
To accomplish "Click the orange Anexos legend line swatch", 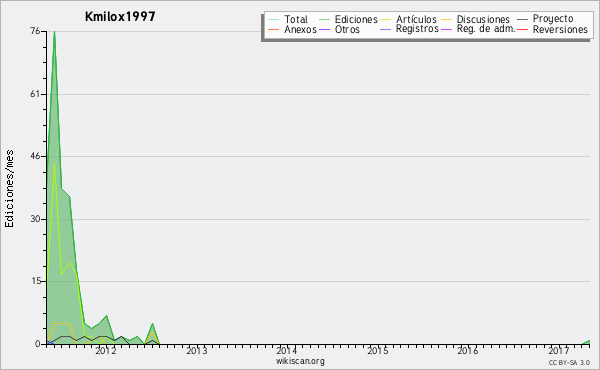I will click(274, 29).
